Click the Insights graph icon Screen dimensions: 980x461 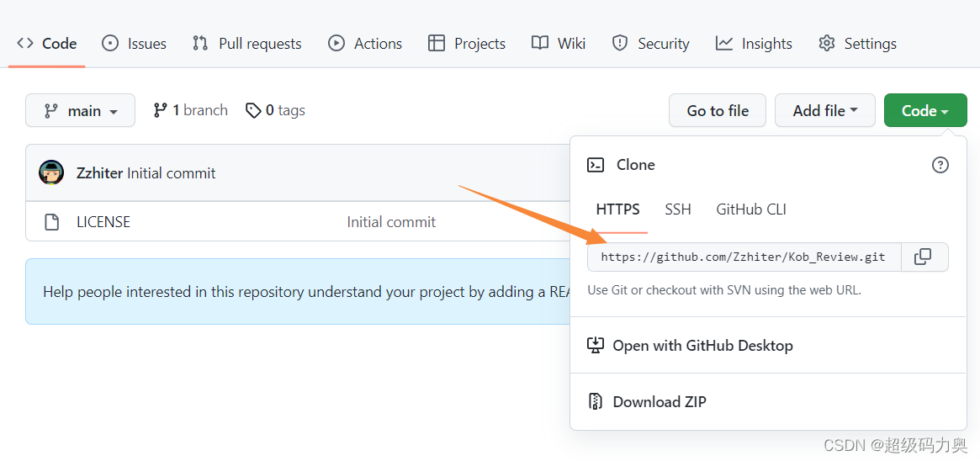coord(724,43)
